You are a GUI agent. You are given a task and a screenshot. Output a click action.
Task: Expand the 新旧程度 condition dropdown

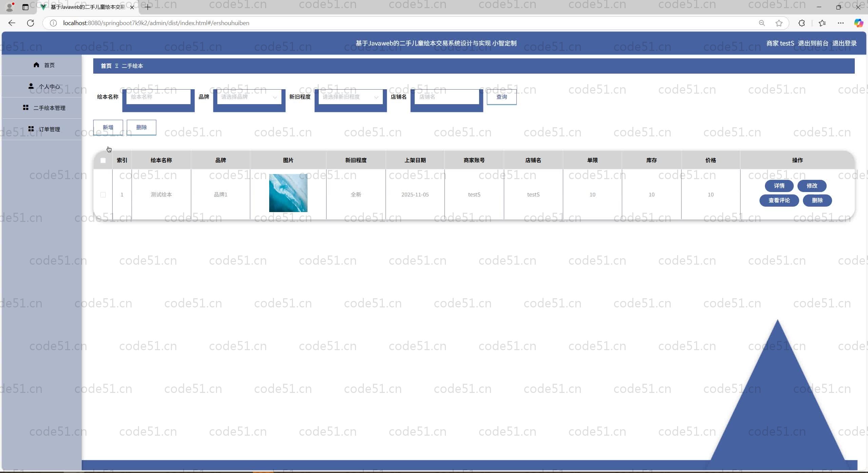click(350, 97)
